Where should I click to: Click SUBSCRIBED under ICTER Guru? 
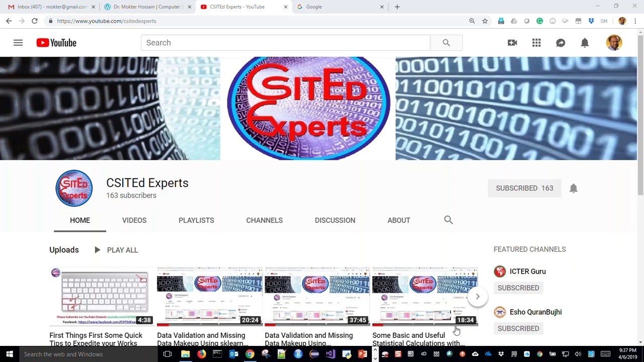[518, 288]
